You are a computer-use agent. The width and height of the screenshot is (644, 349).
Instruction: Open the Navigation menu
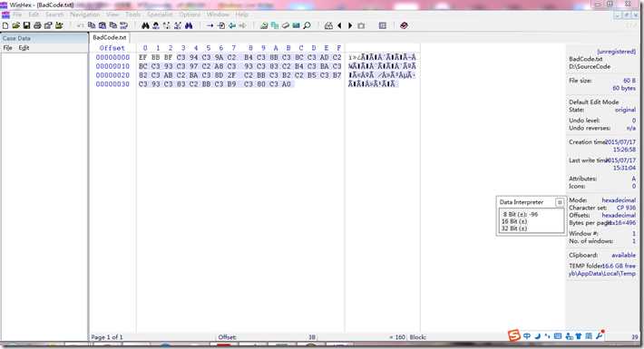tap(84, 15)
